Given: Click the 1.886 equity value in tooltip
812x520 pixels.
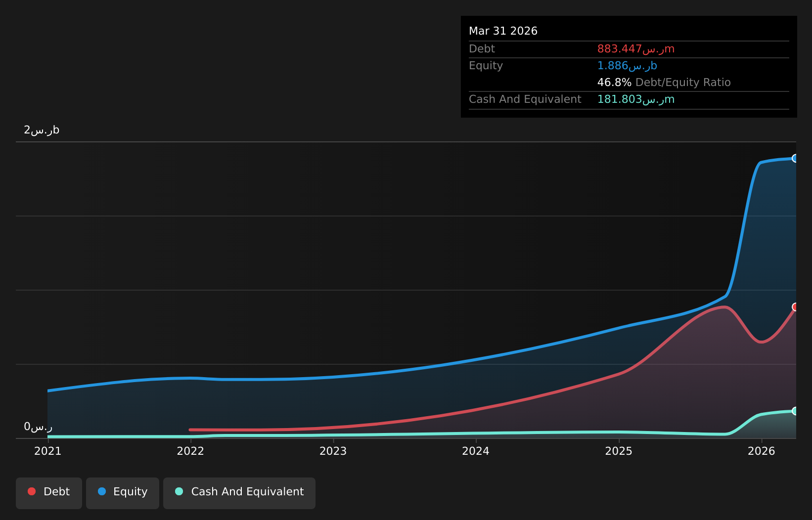Looking at the screenshot, I should [x=627, y=66].
